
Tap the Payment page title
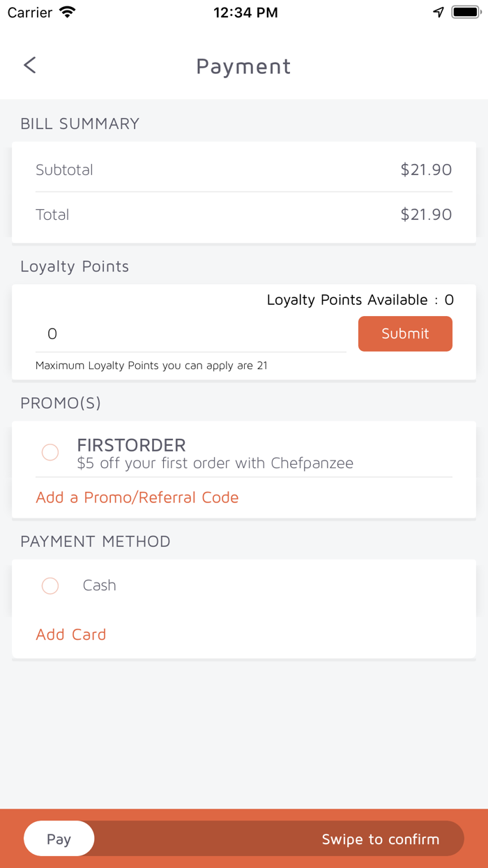coord(243,66)
